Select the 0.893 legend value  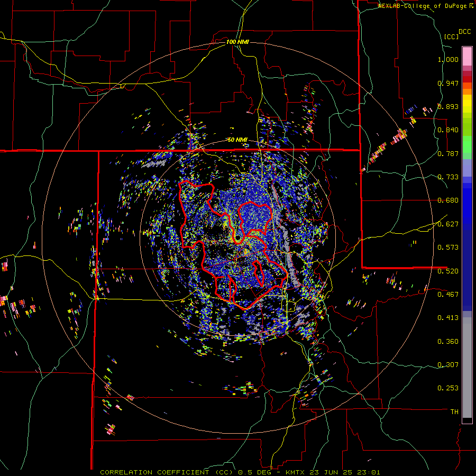coord(448,106)
